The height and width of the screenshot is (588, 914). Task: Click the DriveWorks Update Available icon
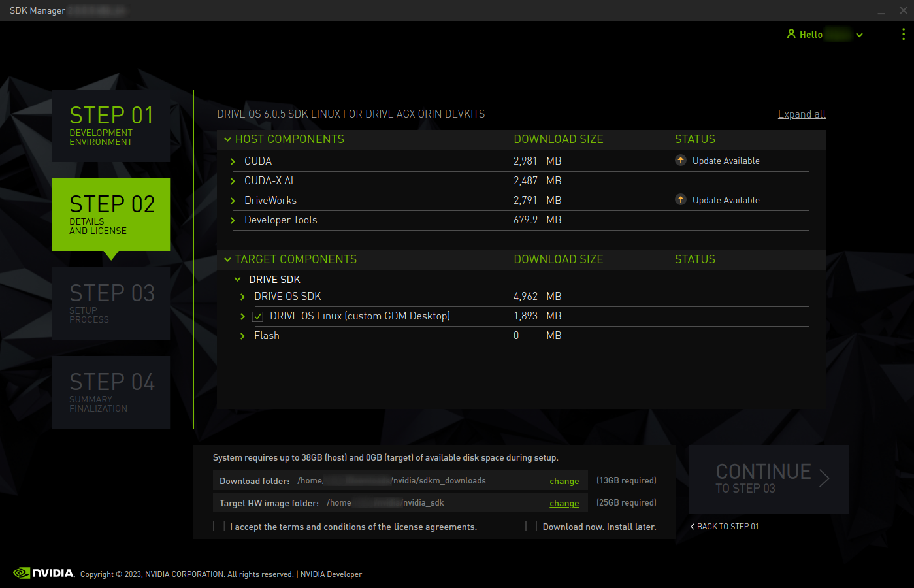pos(681,200)
